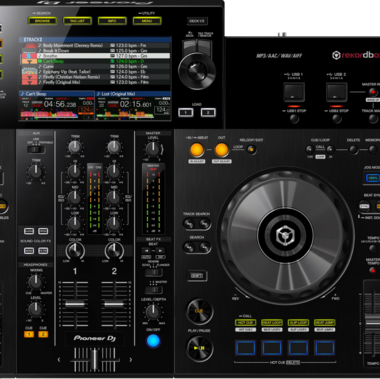Tap the deck 1 waveform under 'Can't Sleep'
Screen dimensions: 380x379
coord(49,114)
